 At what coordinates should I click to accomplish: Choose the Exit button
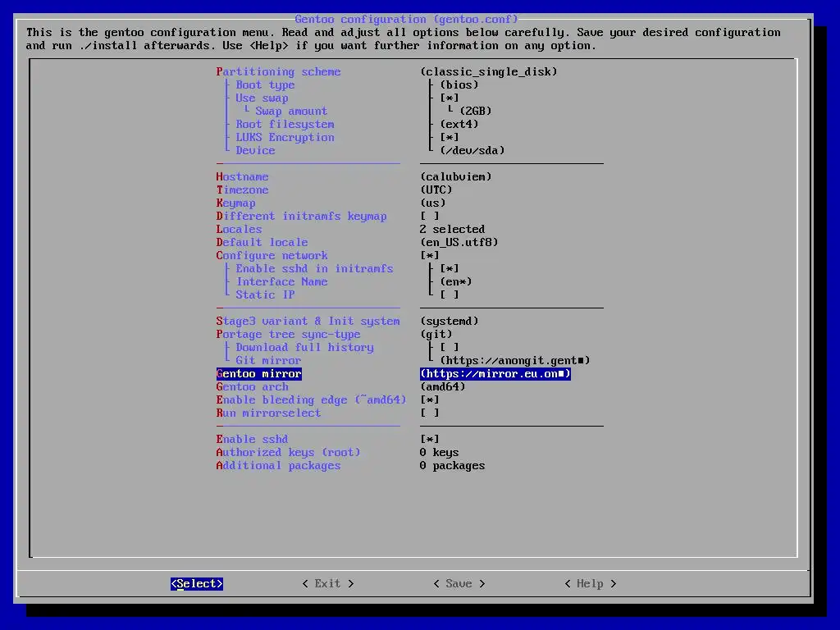(328, 583)
